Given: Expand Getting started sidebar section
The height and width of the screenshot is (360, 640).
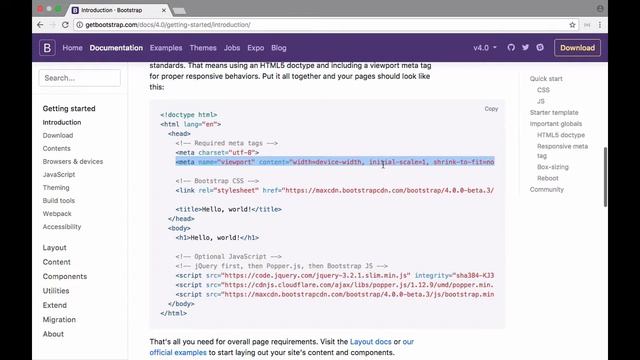Looking at the screenshot, I should pyautogui.click(x=69, y=109).
